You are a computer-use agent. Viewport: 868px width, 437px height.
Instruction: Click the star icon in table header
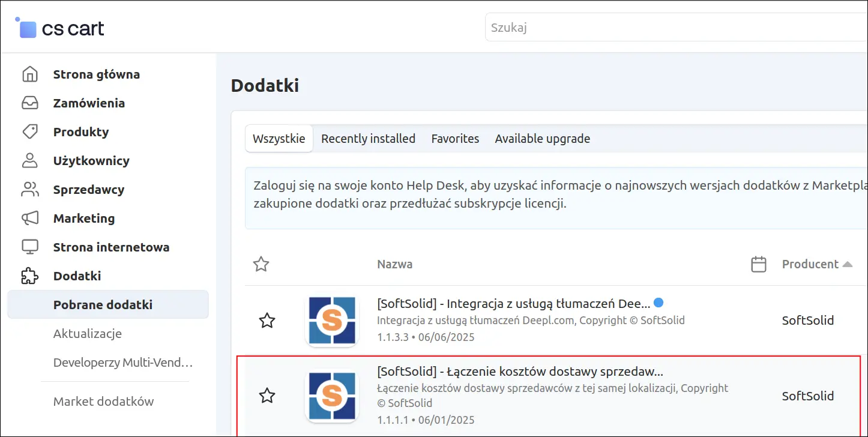[x=261, y=264]
